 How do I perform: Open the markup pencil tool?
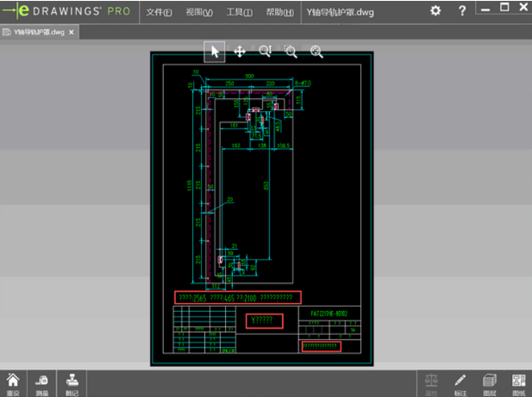460,383
